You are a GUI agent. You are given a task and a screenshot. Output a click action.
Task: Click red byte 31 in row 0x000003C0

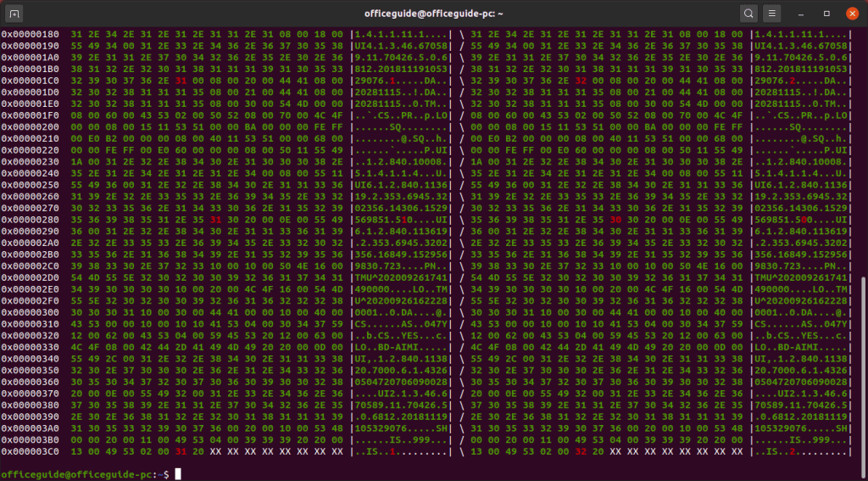[x=181, y=451]
